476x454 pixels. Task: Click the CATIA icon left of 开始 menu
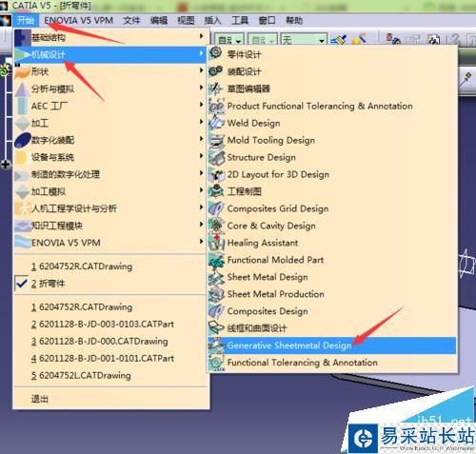click(6, 21)
